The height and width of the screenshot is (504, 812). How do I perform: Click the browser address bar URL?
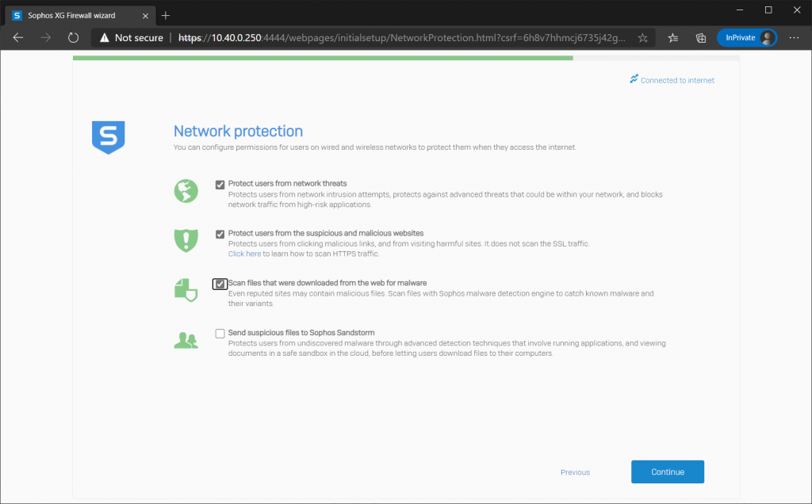tap(401, 38)
